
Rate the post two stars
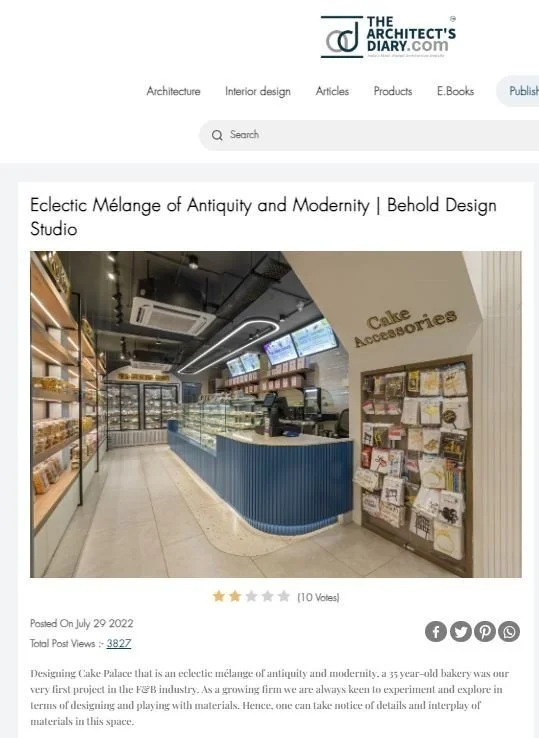click(235, 596)
